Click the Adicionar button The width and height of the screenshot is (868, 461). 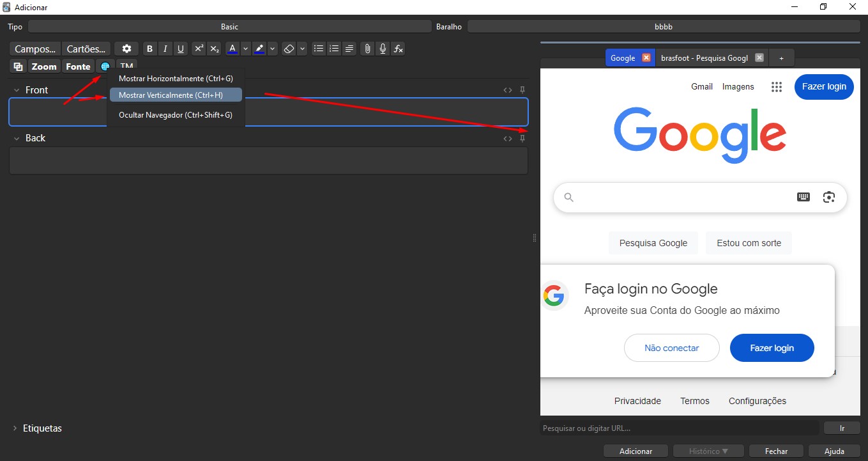pyautogui.click(x=636, y=451)
